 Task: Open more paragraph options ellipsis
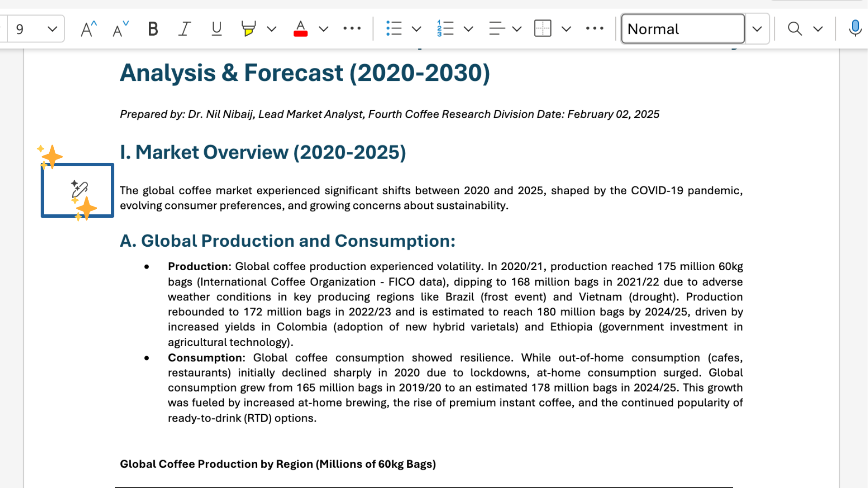[x=594, y=28]
